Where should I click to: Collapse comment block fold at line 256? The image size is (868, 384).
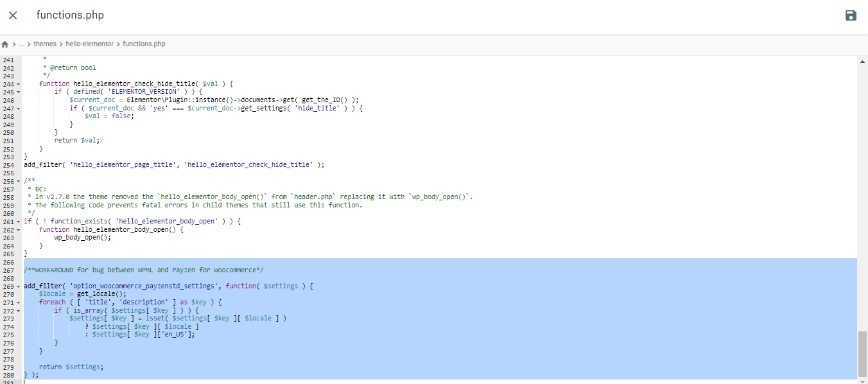click(19, 181)
